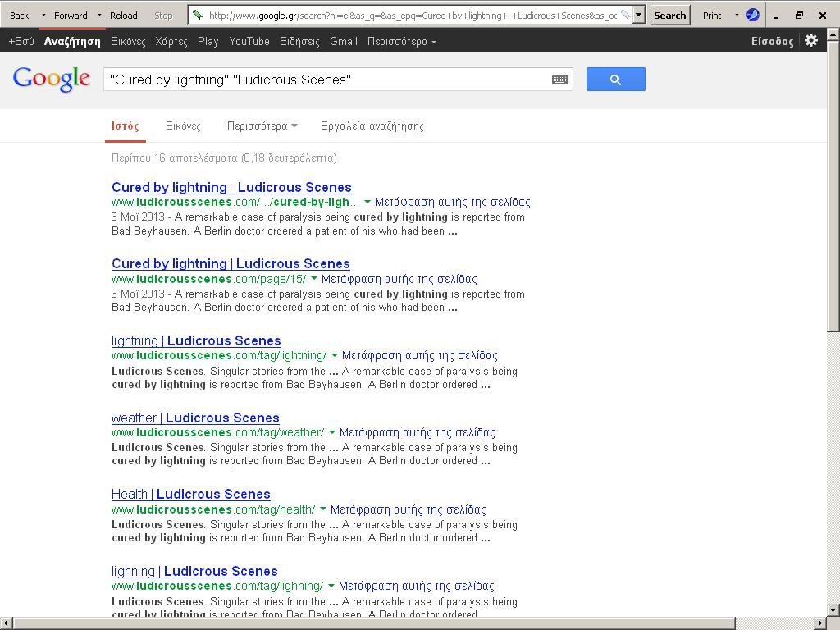Image resolution: width=840 pixels, height=630 pixels.
Task: Reload the current page
Action: click(124, 16)
